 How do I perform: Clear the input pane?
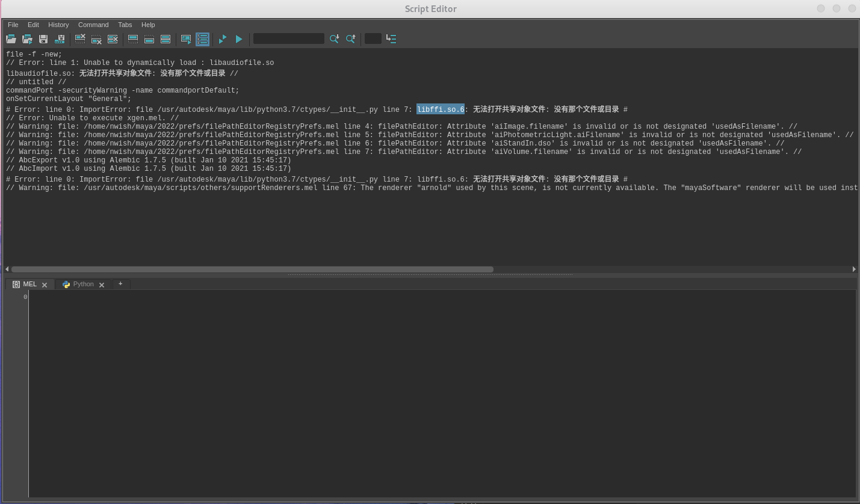point(96,39)
